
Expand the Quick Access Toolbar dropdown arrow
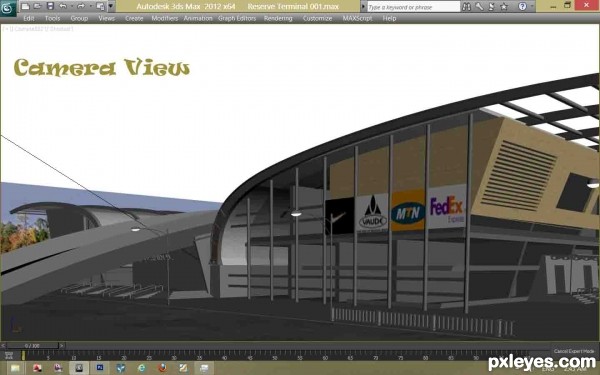[x=111, y=6]
